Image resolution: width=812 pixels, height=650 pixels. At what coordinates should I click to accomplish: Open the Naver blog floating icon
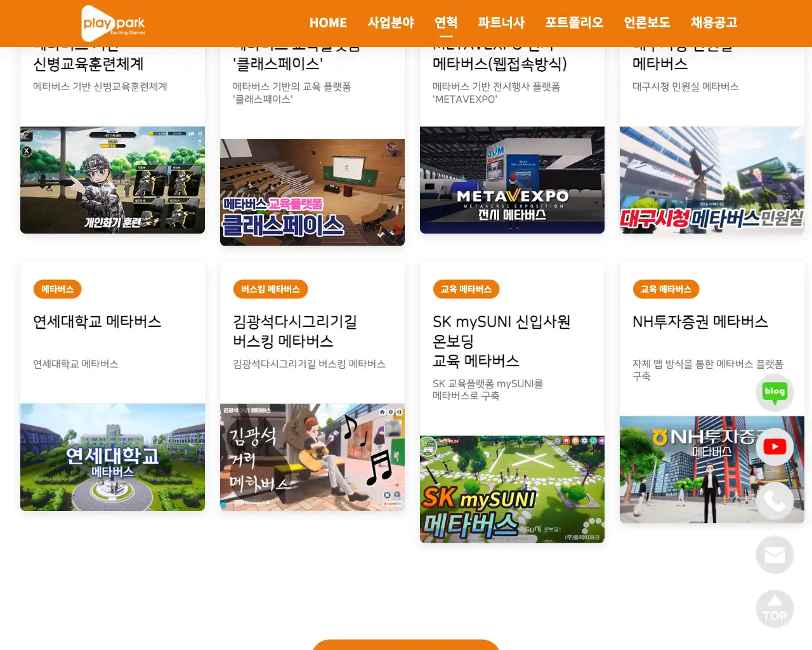point(775,392)
